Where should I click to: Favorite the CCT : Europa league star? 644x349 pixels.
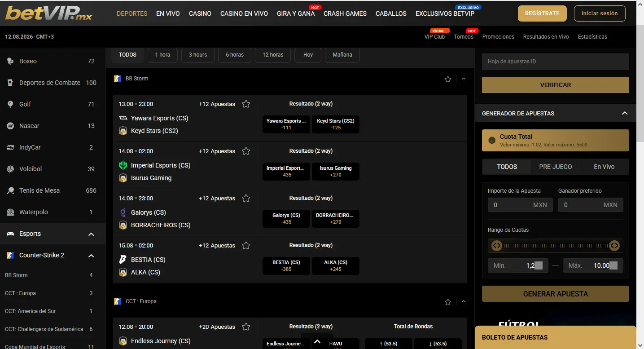pos(448,302)
